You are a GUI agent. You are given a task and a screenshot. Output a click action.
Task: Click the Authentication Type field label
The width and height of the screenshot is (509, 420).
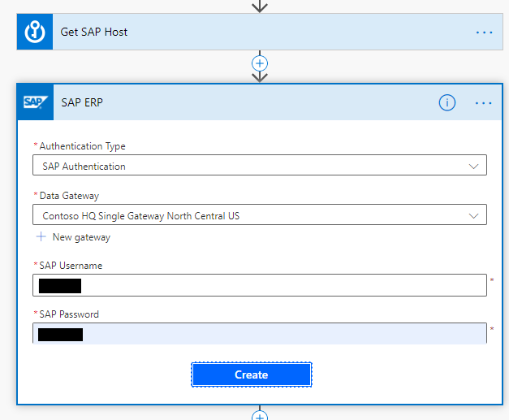(82, 146)
